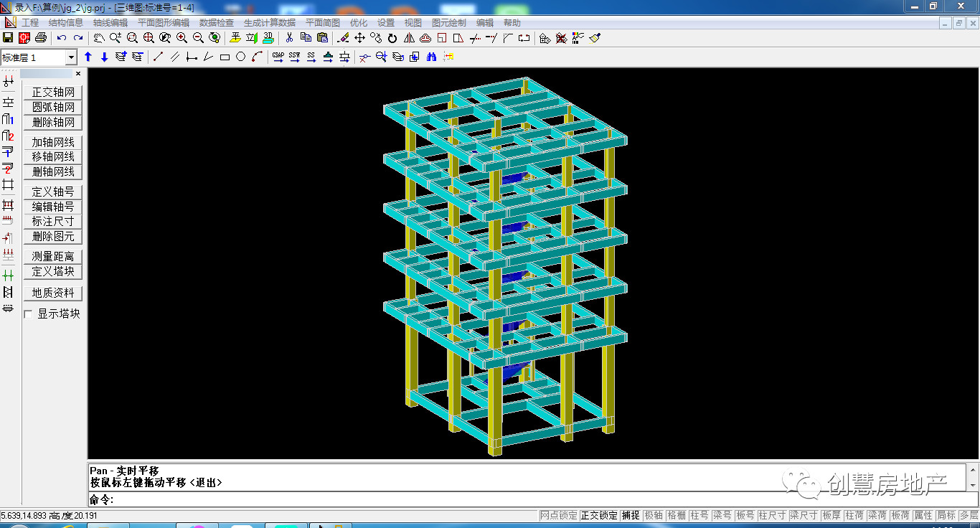Toggle 格栅 grid in status bar
980x528 pixels.
(x=677, y=515)
